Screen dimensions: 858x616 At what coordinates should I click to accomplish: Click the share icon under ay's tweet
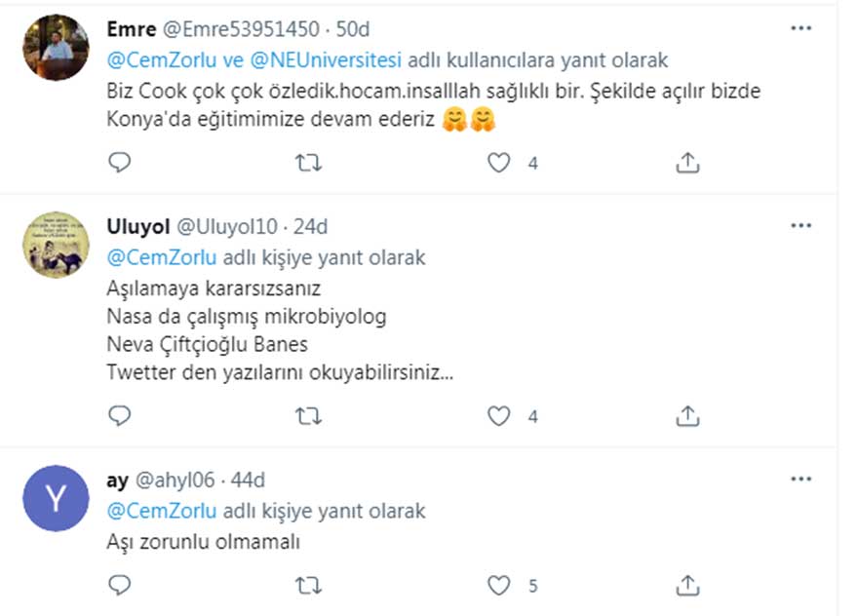(689, 586)
